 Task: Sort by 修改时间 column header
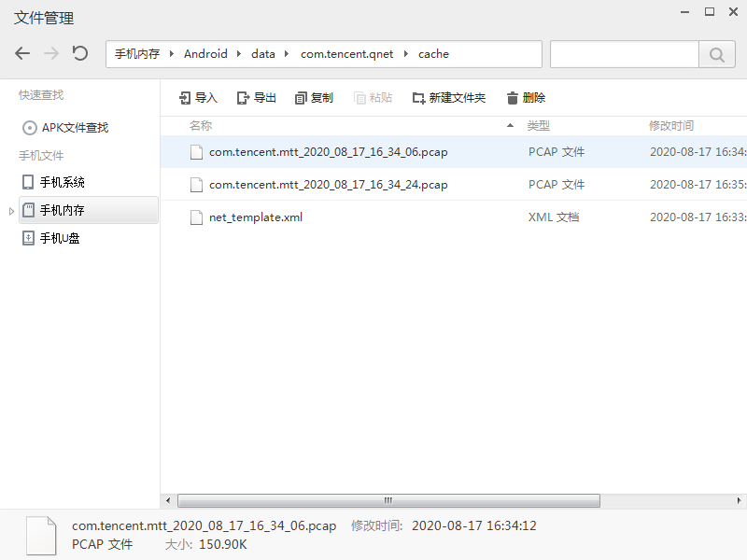coord(671,126)
